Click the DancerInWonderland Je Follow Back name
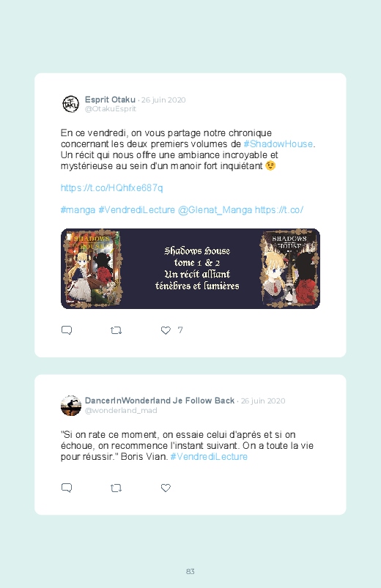Viewport: 381px width, 588px height. click(x=160, y=401)
